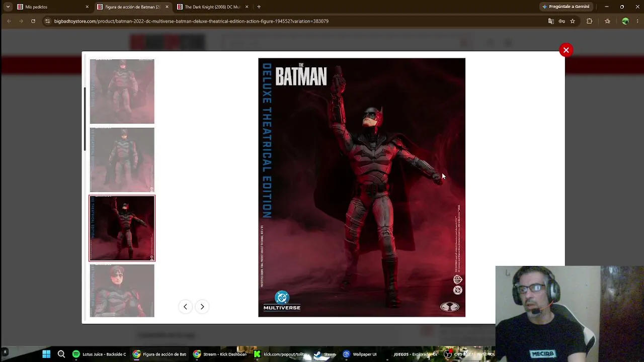Open the Chrome extensions menu
Viewport: 644px width, 362px height.
point(590,21)
